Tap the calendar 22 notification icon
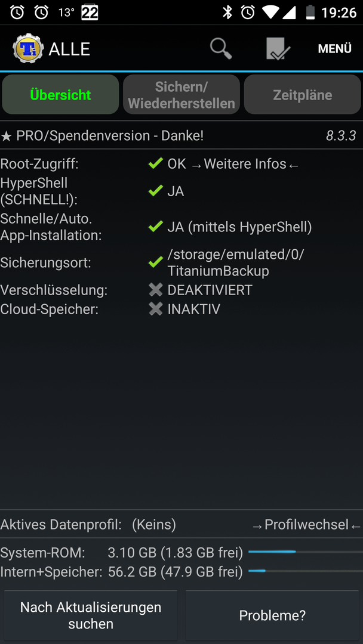The height and width of the screenshot is (644, 363). point(90,13)
